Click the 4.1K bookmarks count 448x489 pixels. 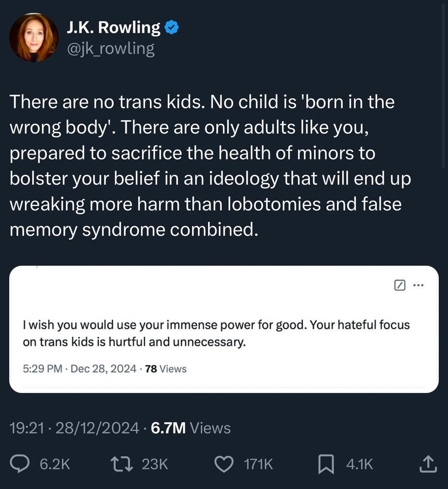360,464
